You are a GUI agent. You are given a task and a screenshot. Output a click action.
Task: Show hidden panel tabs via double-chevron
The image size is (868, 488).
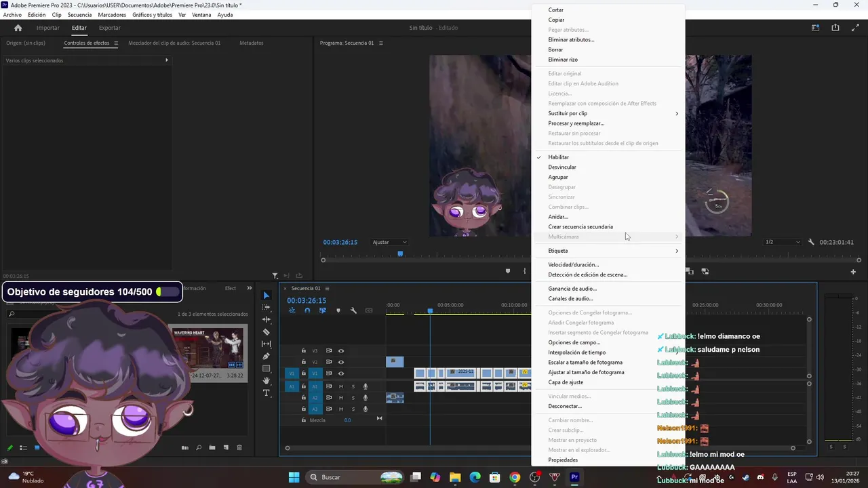click(x=249, y=288)
